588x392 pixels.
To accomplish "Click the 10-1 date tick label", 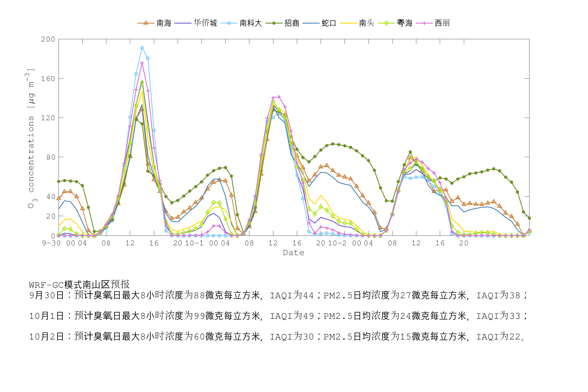I will 194,243.
